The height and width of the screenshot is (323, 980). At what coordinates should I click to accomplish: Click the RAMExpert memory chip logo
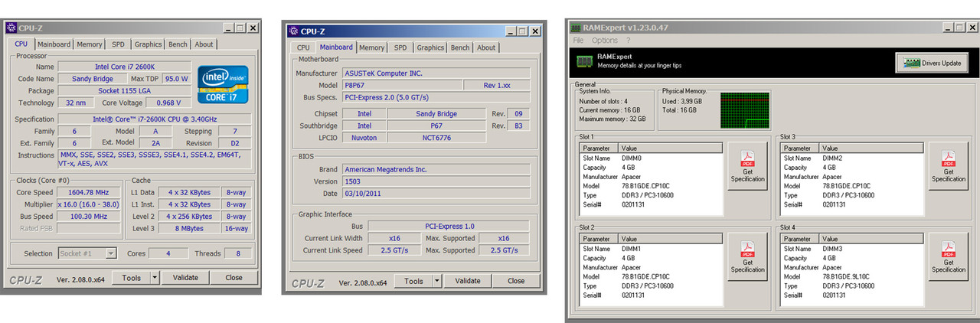(584, 62)
